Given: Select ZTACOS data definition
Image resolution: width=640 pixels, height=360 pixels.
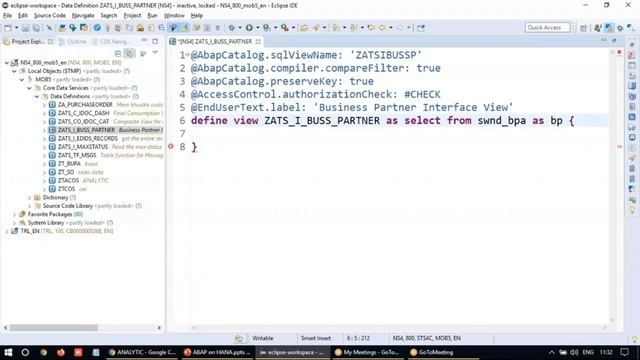Looking at the screenshot, I should coord(68,180).
